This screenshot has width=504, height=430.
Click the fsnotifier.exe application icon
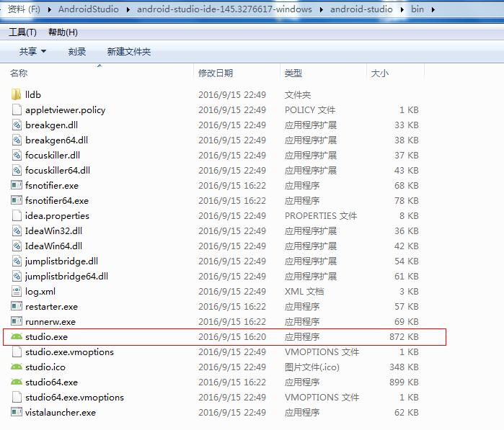(x=17, y=185)
